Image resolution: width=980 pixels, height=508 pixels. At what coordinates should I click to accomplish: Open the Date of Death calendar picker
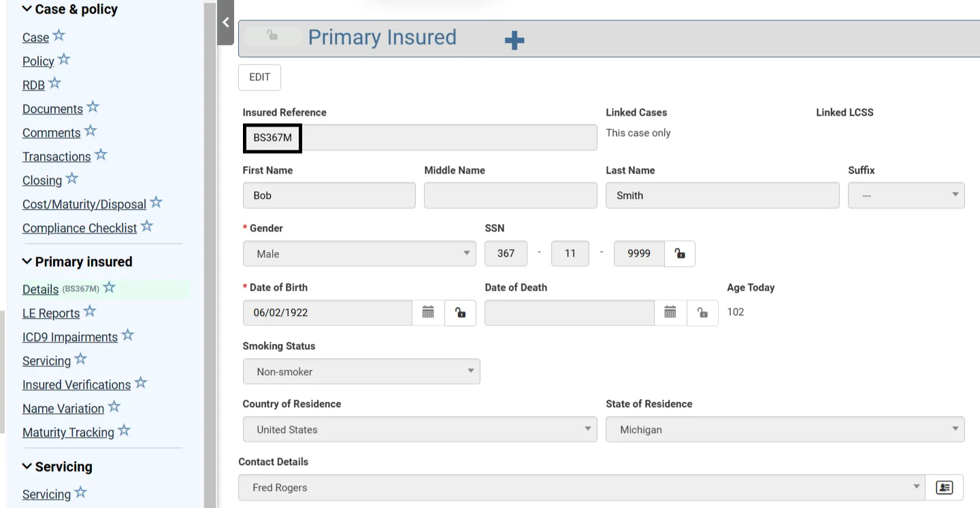tap(670, 313)
